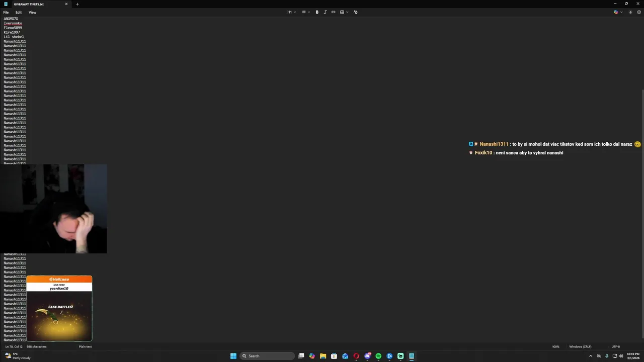The width and height of the screenshot is (644, 362).
Task: Click the insert link icon
Action: (x=333, y=12)
